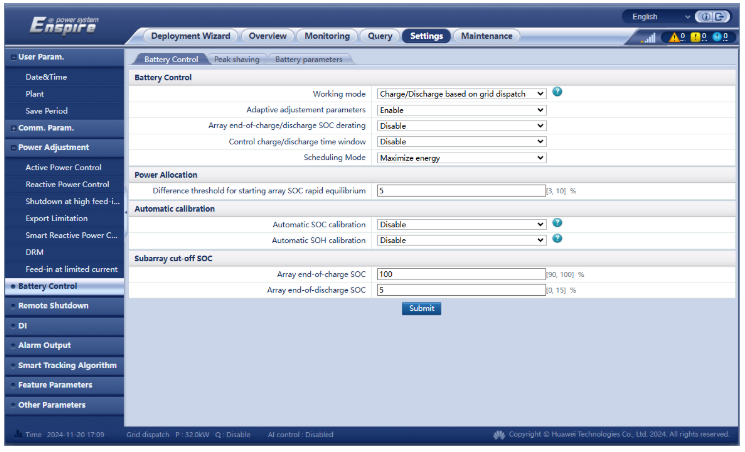Open the Monitoring main tab
The image size is (745, 452).
tap(326, 36)
